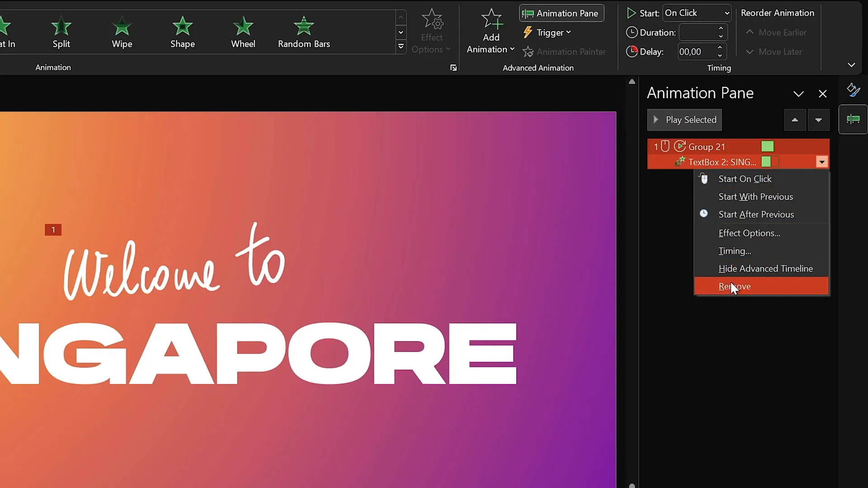Screen dimensions: 868x488
Task: Open the TextBox 2 entry dropdown arrow
Action: pos(821,162)
